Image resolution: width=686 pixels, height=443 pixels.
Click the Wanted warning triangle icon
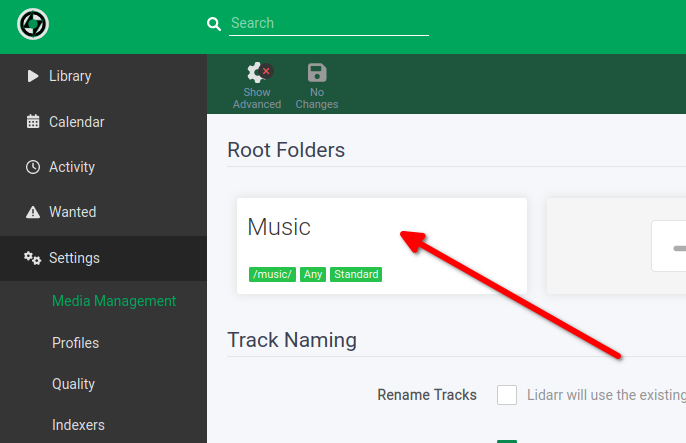point(33,212)
